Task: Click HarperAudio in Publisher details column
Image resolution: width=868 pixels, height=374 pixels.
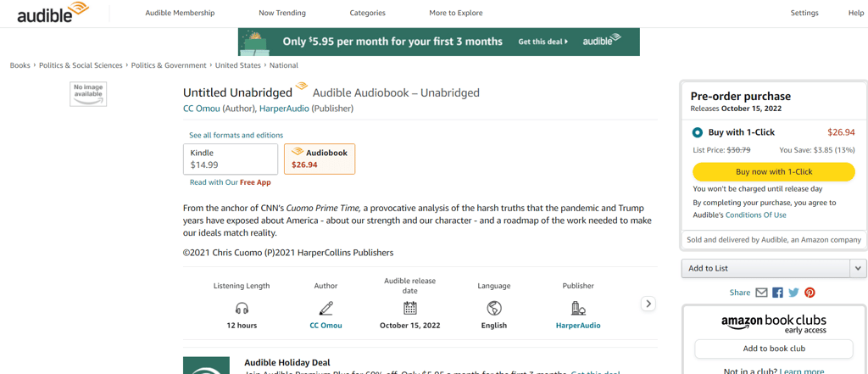Action: point(578,326)
